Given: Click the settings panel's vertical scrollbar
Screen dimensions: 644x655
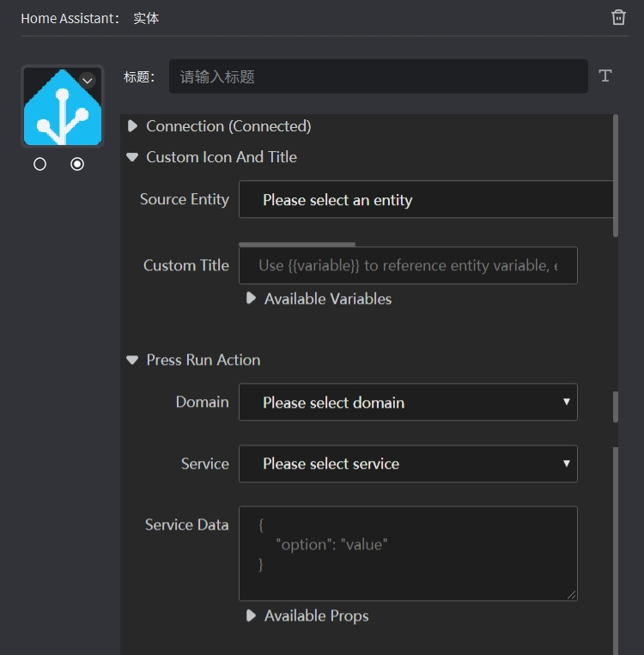Looking at the screenshot, I should [616, 176].
